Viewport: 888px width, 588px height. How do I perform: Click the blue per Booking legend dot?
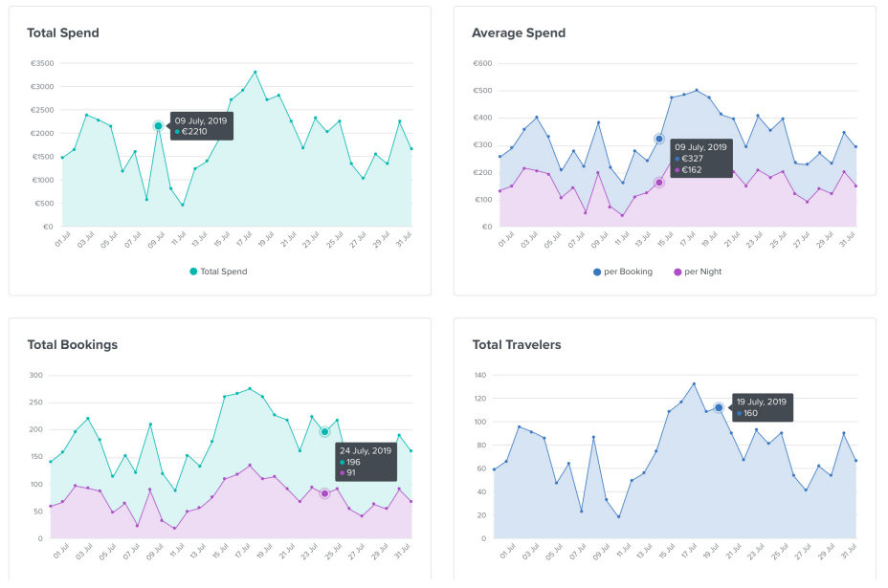[x=596, y=272]
